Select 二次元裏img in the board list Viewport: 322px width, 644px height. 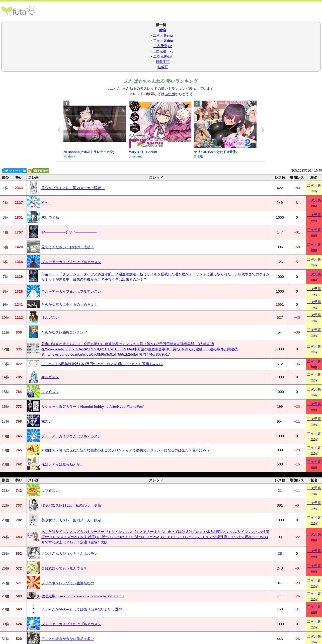tap(163, 35)
